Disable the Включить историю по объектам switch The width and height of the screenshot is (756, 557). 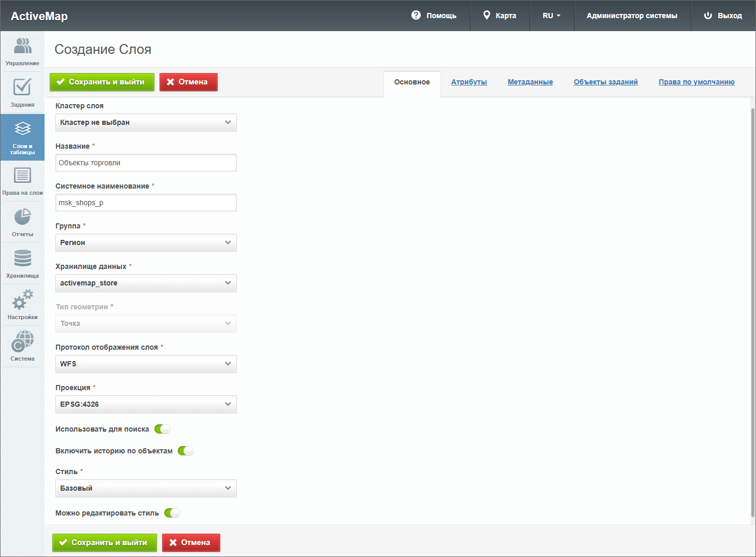pos(186,451)
